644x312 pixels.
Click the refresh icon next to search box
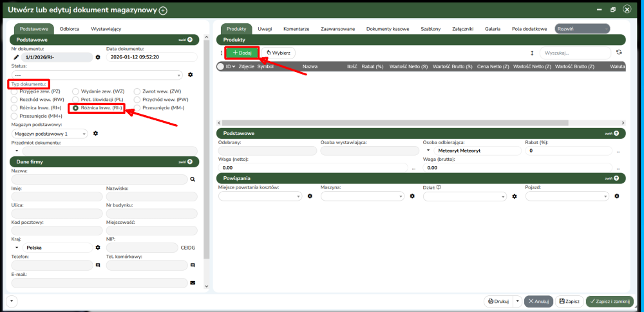[619, 53]
